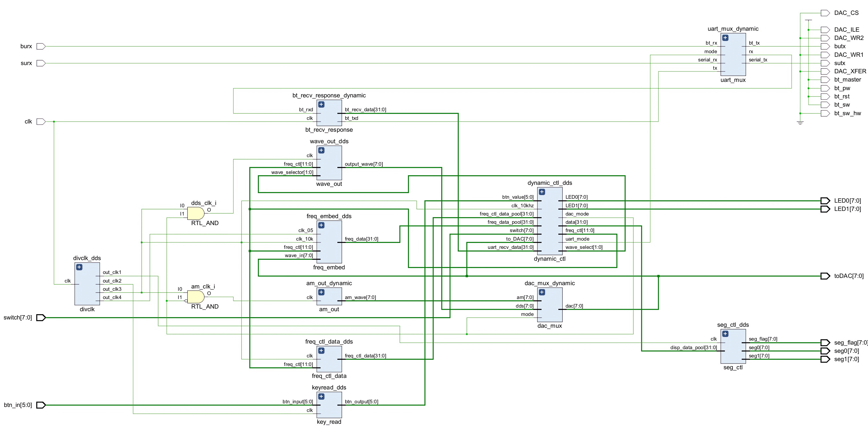Select the switch[7:0] input port symbol
This screenshot has width=868, height=433.
41,318
